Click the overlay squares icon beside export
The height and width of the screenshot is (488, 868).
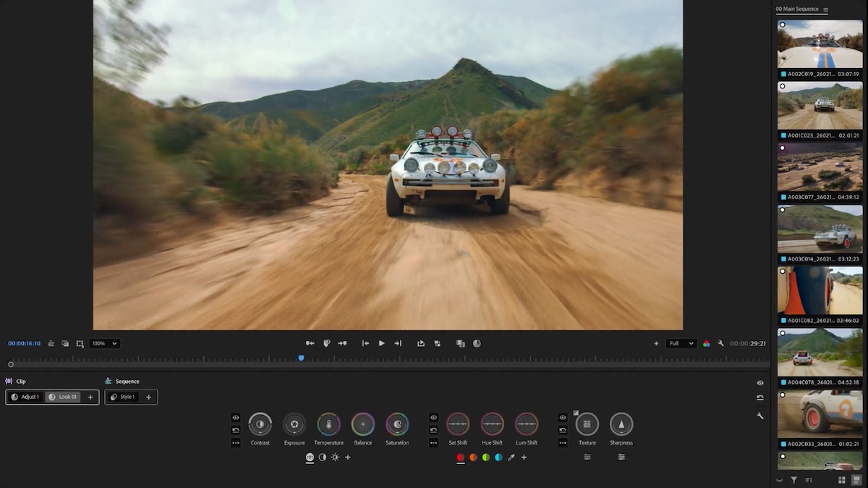coord(437,343)
